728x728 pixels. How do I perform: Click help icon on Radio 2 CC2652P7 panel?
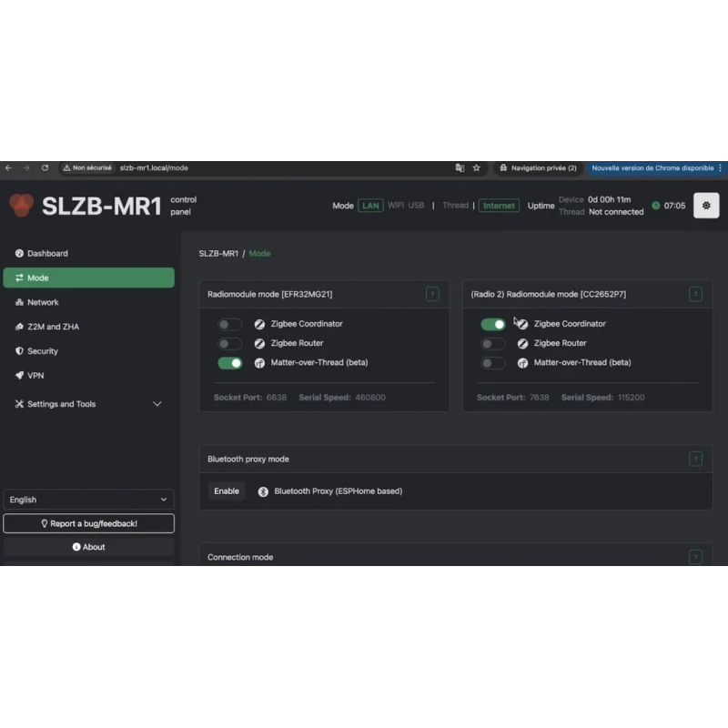pyautogui.click(x=695, y=294)
